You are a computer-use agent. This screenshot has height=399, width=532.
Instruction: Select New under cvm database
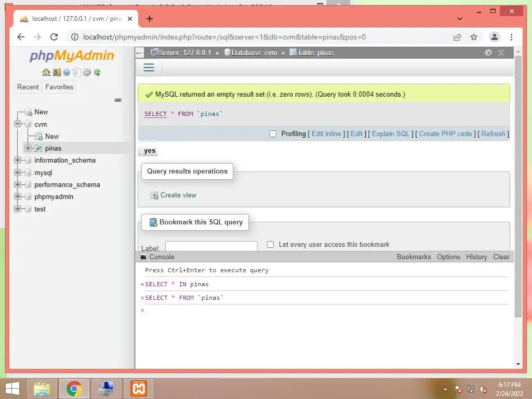(52, 137)
